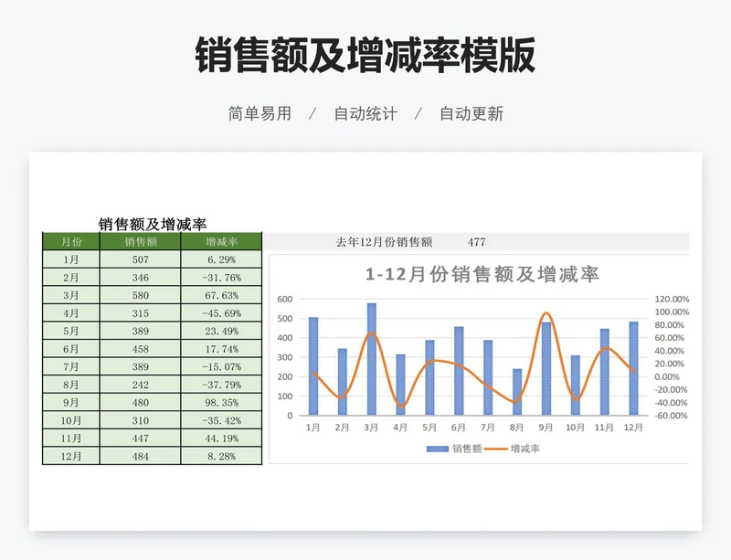Click rate cell 67.63%
This screenshot has height=560, width=731.
221,295
